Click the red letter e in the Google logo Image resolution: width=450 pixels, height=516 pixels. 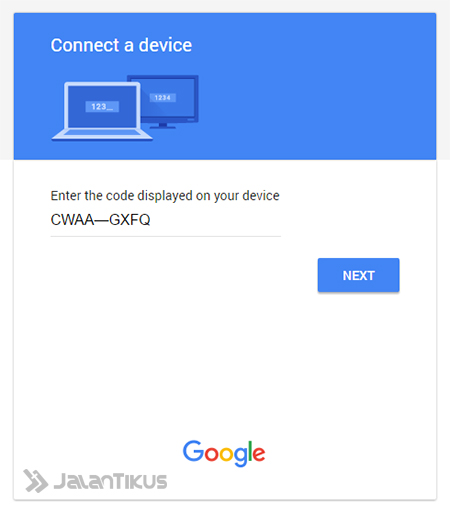click(259, 454)
